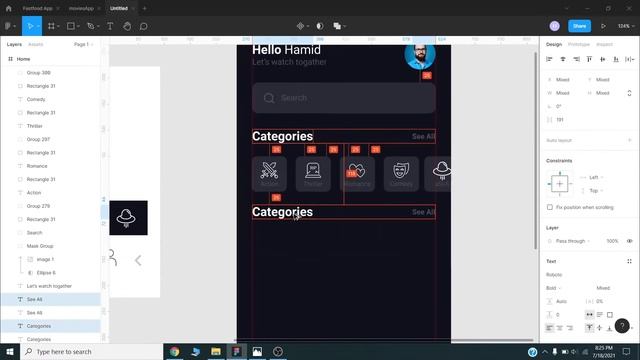Open the text Style grid icon
640x360 pixels.
(x=629, y=261)
